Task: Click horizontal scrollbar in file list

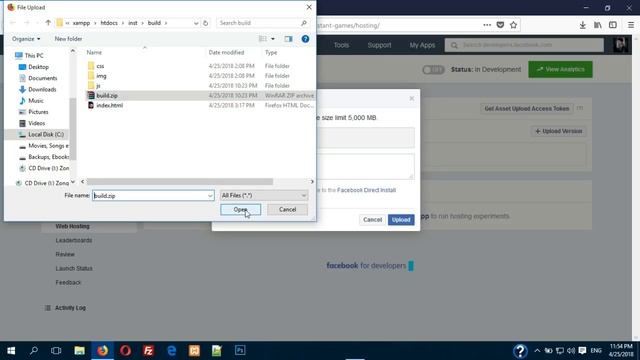Action: pyautogui.click(x=180, y=182)
